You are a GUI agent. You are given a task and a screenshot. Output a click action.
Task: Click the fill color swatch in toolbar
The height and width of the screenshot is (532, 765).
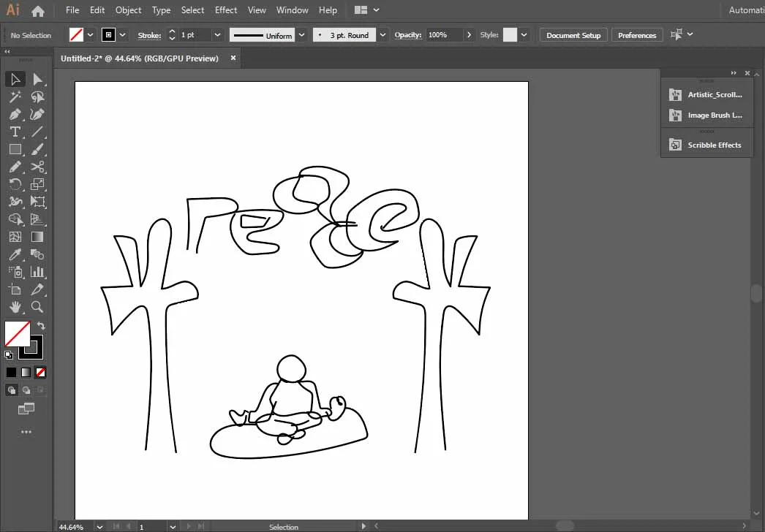tap(17, 334)
